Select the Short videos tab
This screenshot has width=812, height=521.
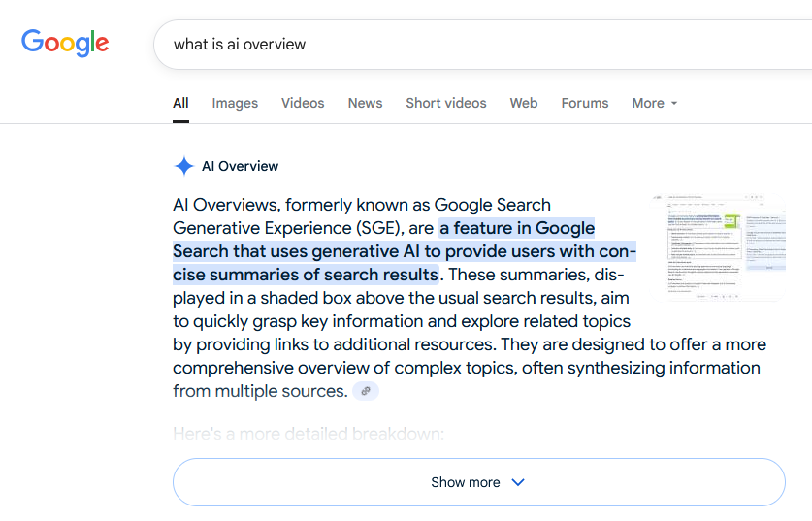pyautogui.click(x=446, y=103)
